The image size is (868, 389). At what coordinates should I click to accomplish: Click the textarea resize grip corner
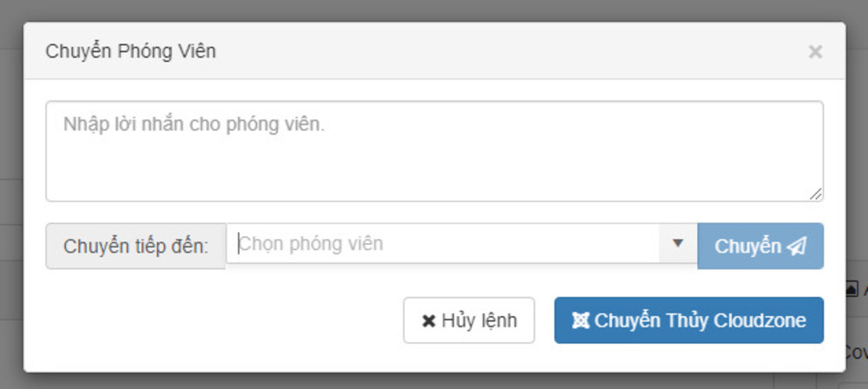[x=816, y=194]
